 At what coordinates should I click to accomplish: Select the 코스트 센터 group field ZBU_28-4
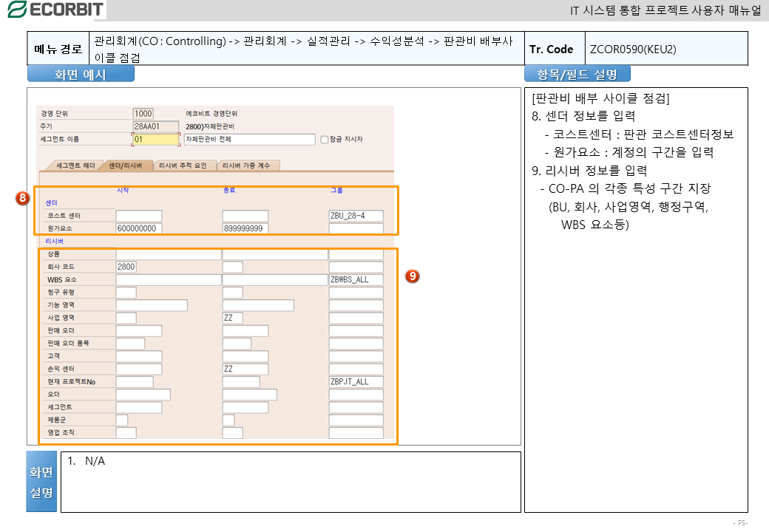click(356, 216)
